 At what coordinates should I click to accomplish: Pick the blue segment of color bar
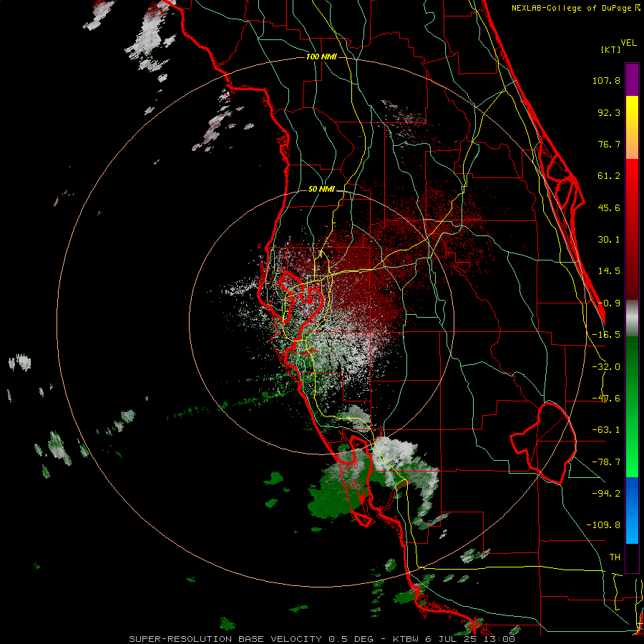point(632,510)
